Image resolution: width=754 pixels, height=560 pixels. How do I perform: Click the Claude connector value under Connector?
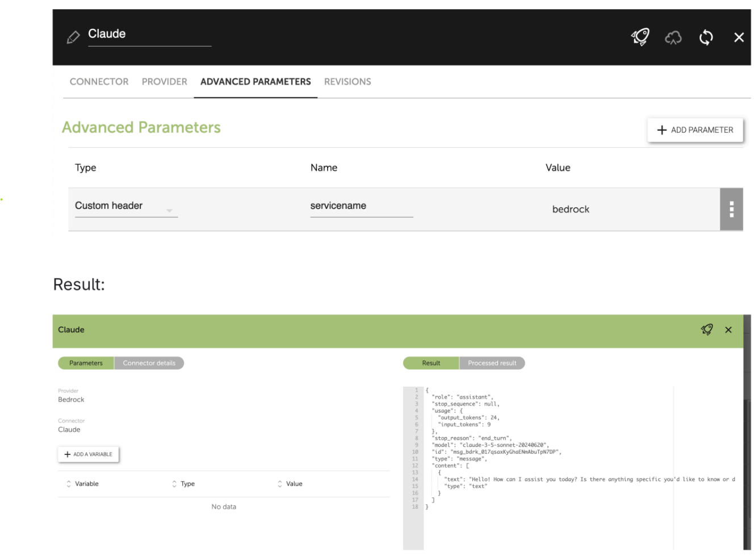(69, 430)
